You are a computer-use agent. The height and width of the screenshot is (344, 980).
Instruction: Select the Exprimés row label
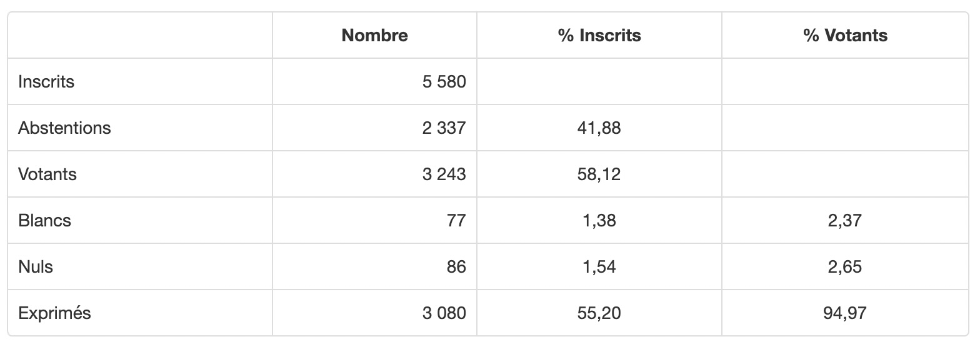click(54, 313)
